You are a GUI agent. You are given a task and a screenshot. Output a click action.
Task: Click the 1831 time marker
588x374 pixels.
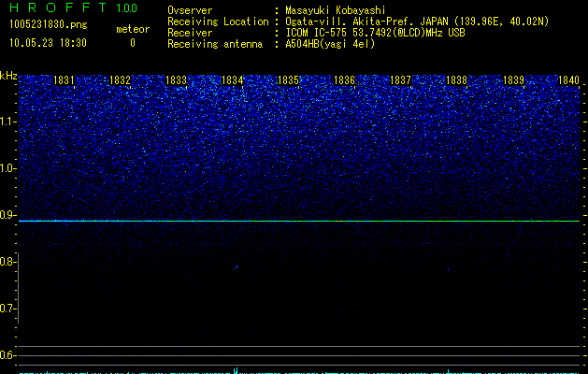64,79
